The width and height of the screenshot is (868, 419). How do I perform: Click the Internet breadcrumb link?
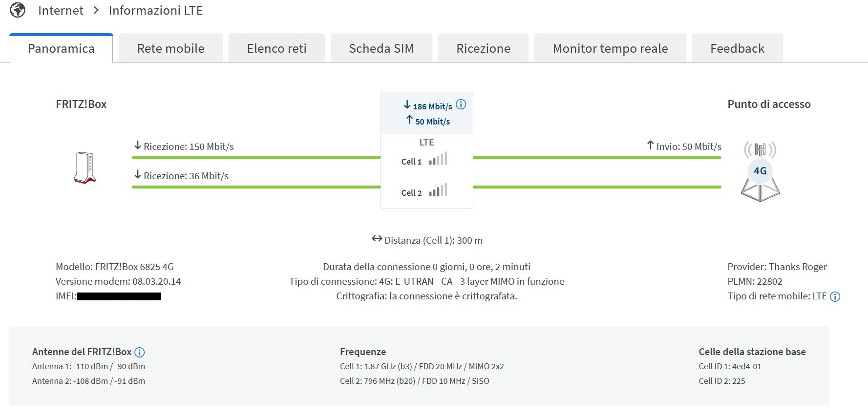[x=61, y=10]
